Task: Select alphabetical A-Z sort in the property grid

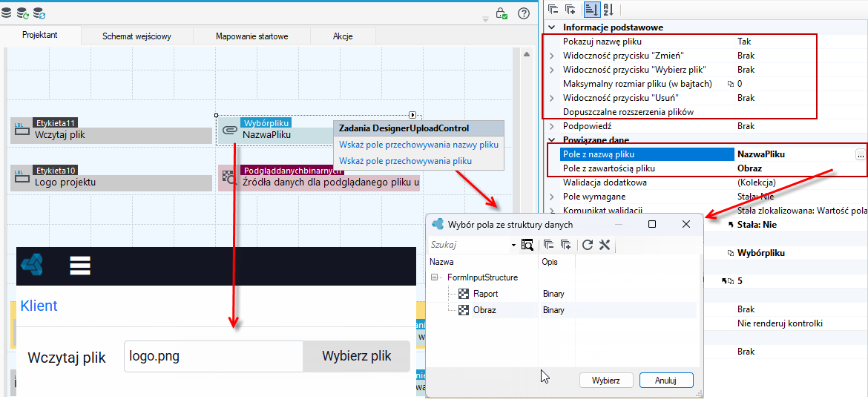Action: coord(608,9)
